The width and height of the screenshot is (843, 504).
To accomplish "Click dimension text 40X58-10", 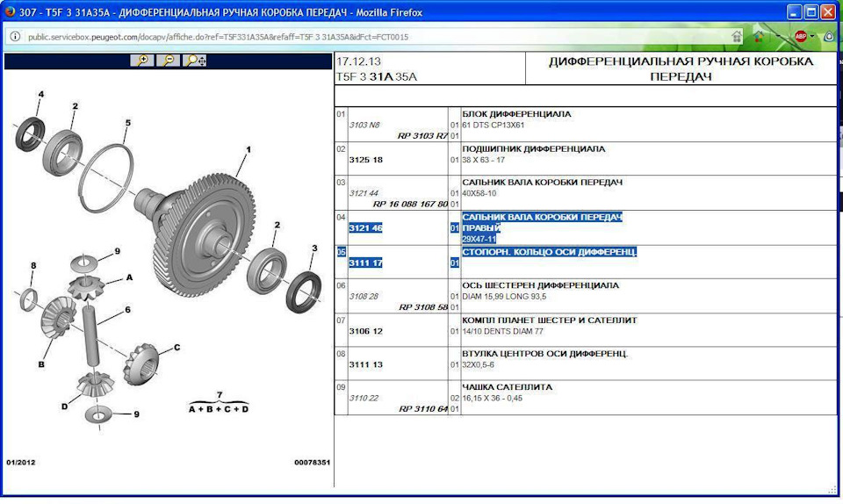I will coord(479,193).
